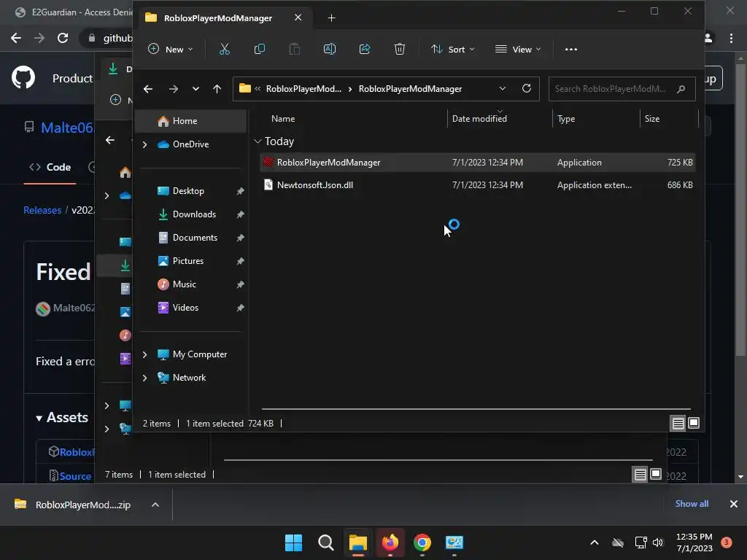This screenshot has width=747, height=560.
Task: Open download item options chevron
Action: tap(155, 505)
